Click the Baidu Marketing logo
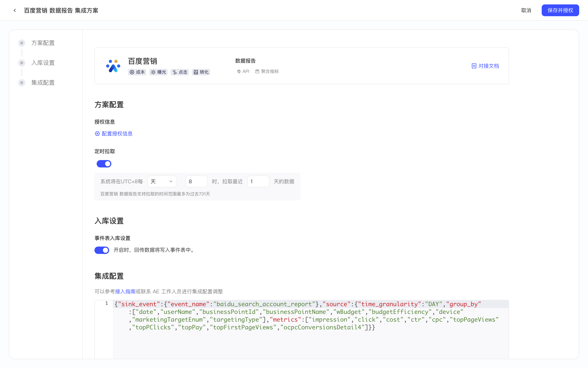This screenshot has width=588, height=368. (x=113, y=66)
